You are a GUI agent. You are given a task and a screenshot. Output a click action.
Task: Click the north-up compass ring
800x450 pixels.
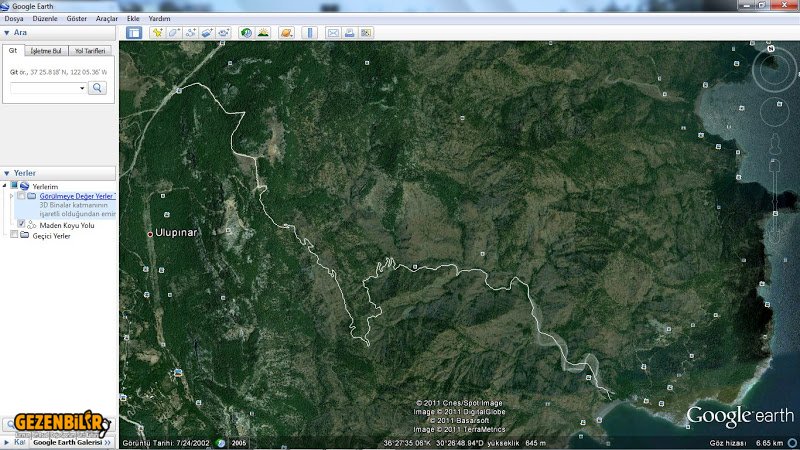pos(774,68)
